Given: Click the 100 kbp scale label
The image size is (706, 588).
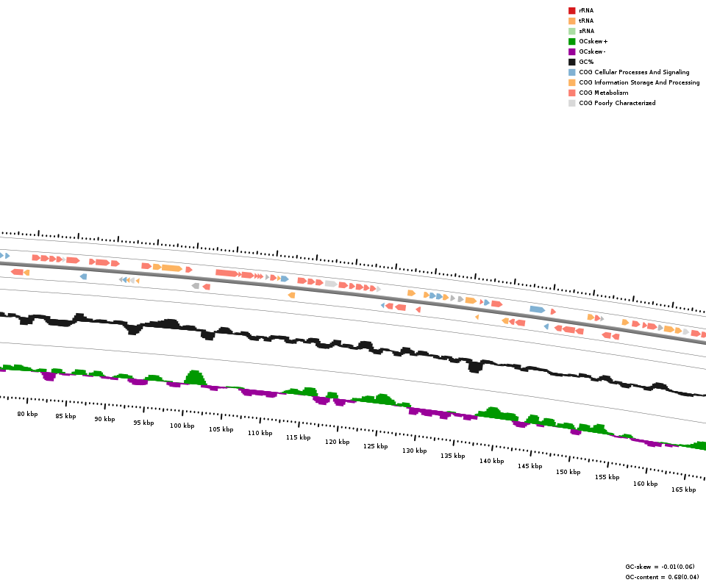Looking at the screenshot, I should point(182,426).
